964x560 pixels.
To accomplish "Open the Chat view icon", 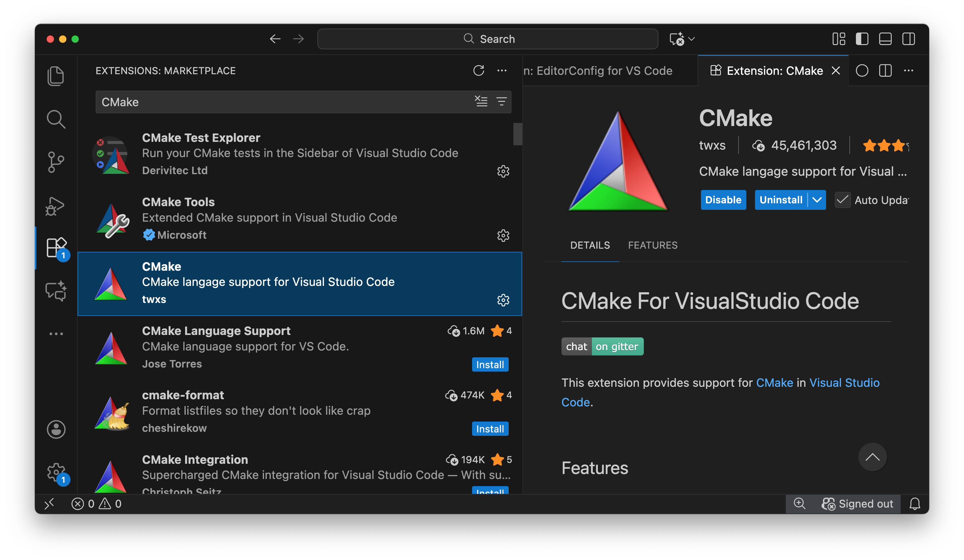I will 56,291.
